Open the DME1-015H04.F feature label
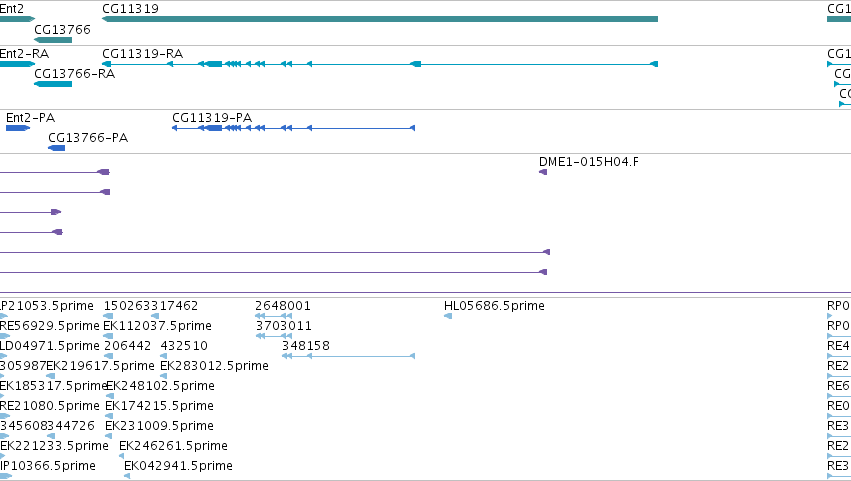This screenshot has height=481, width=851. pyautogui.click(x=588, y=162)
